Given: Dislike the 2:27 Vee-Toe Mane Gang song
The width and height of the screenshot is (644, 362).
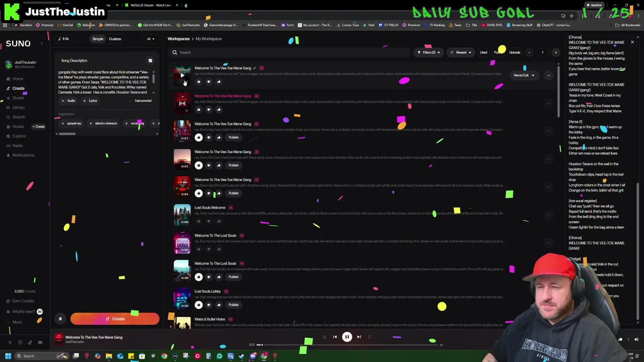Looking at the screenshot, I should 209,137.
